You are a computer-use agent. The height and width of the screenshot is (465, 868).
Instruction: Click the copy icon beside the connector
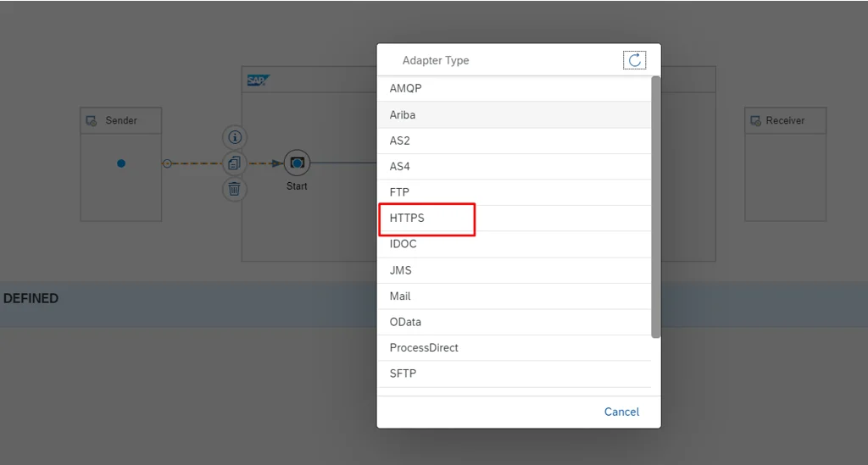[235, 163]
